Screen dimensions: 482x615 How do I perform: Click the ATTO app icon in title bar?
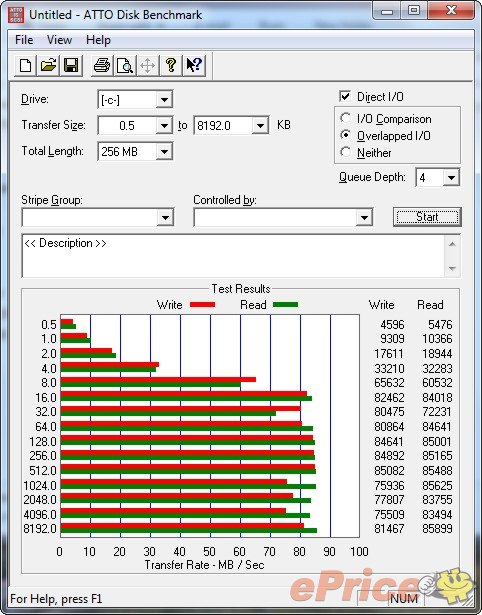pyautogui.click(x=16, y=15)
